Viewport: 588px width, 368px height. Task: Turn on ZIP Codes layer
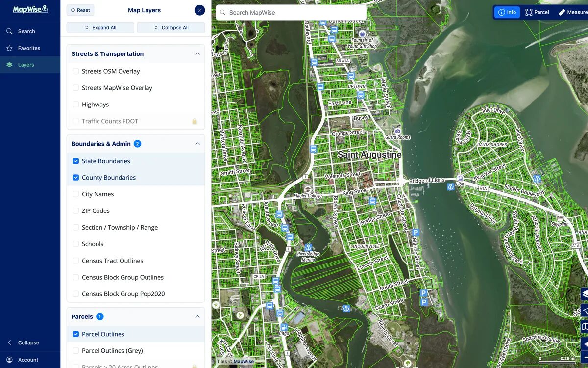(x=76, y=210)
